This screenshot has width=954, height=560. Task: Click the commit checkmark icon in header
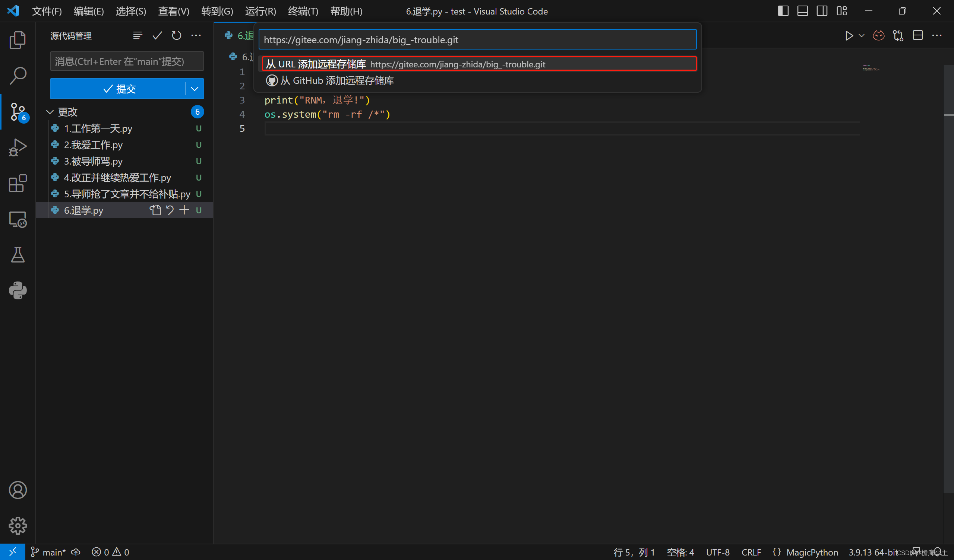point(157,36)
